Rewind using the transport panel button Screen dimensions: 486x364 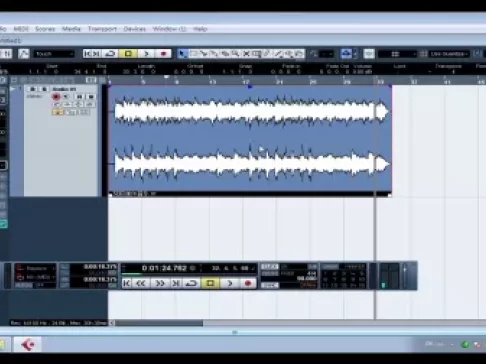pyautogui.click(x=141, y=283)
